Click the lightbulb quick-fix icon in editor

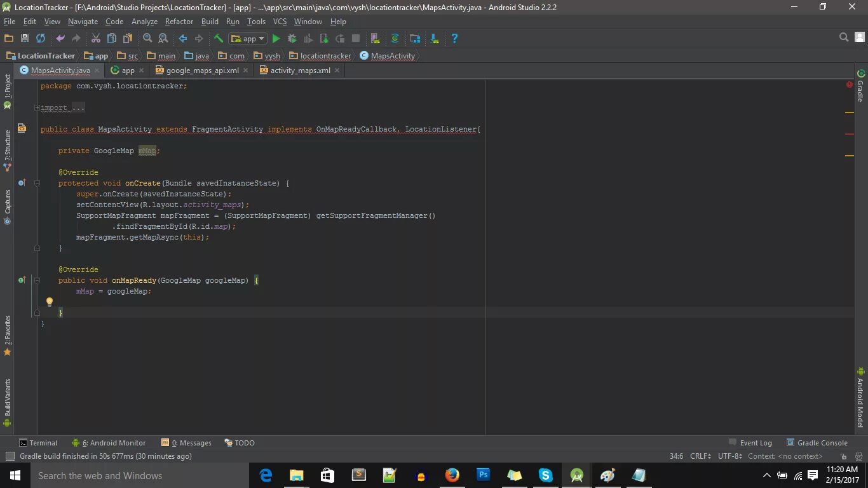coord(50,302)
